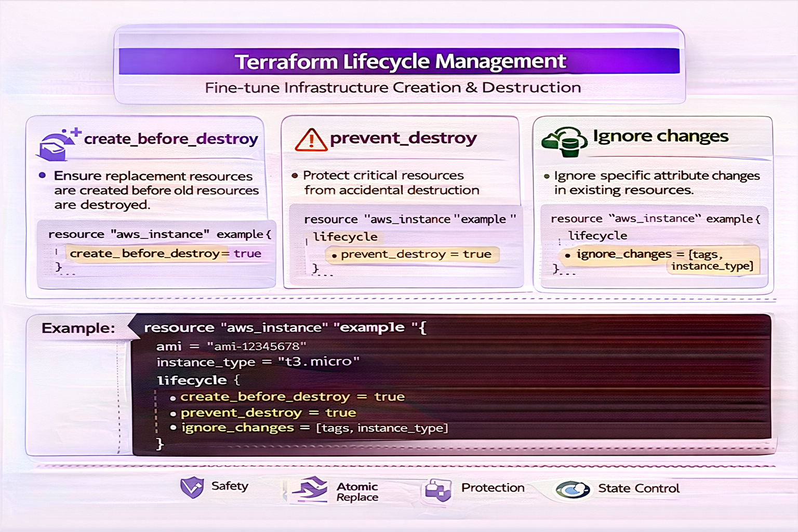Click the Safety shield checkmark icon
798x532 pixels.
click(192, 487)
